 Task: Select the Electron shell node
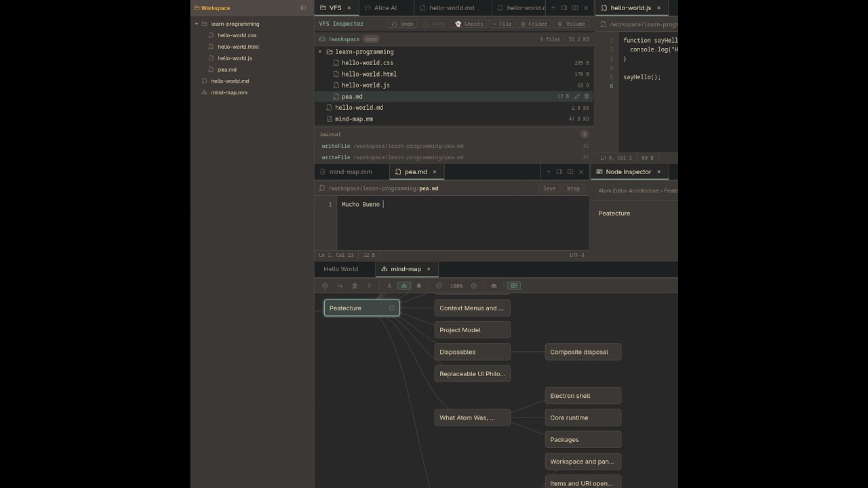click(583, 396)
